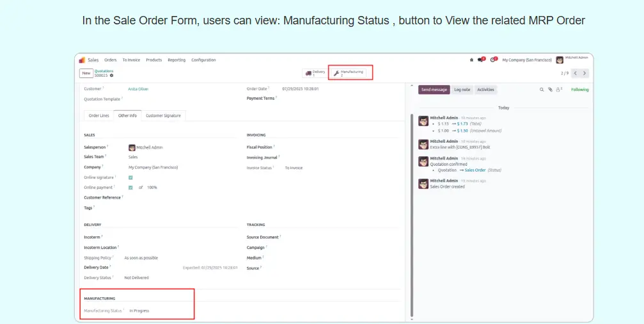This screenshot has height=324, width=644.
Task: Open the gear actions menu beside S00025
Action: point(111,76)
